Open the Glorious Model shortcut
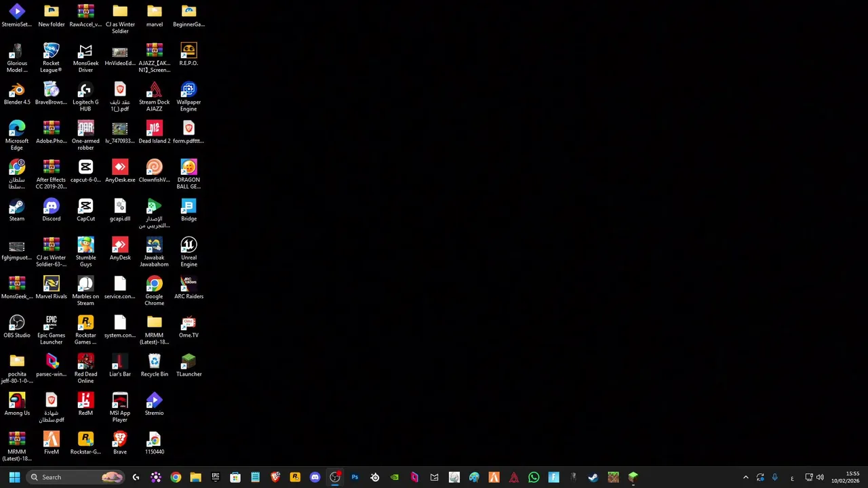The image size is (868, 488). tap(17, 58)
